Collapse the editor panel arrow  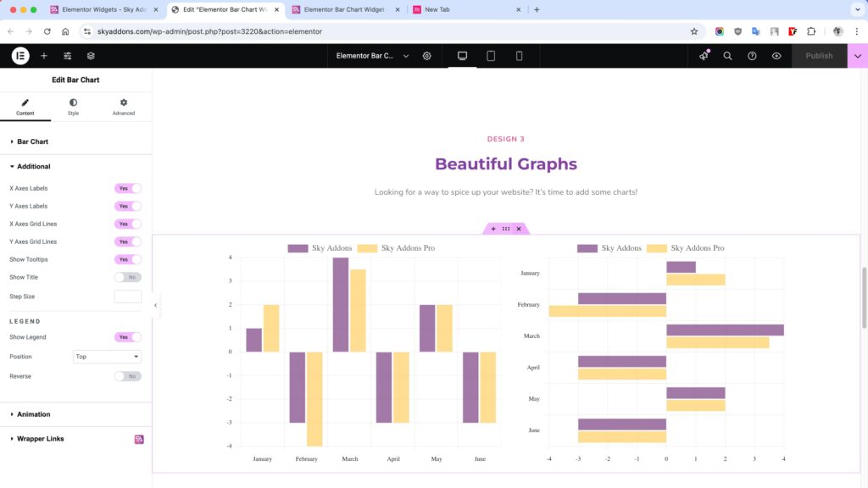(x=156, y=305)
